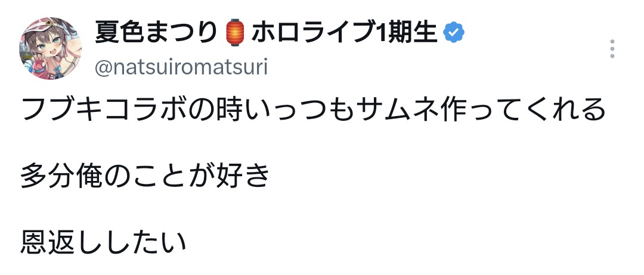
Task: Click まつり hiragana in the display name
Action: (x=187, y=33)
